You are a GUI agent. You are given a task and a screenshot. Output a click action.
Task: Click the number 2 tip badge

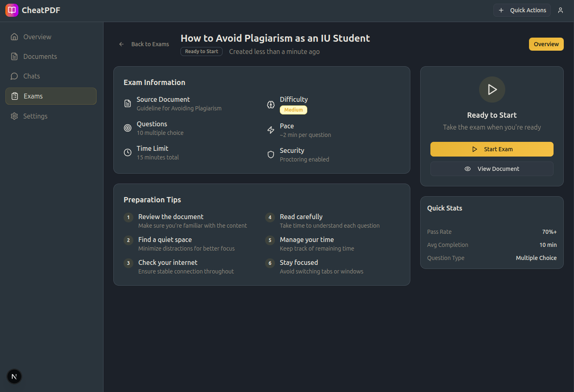[128, 240]
